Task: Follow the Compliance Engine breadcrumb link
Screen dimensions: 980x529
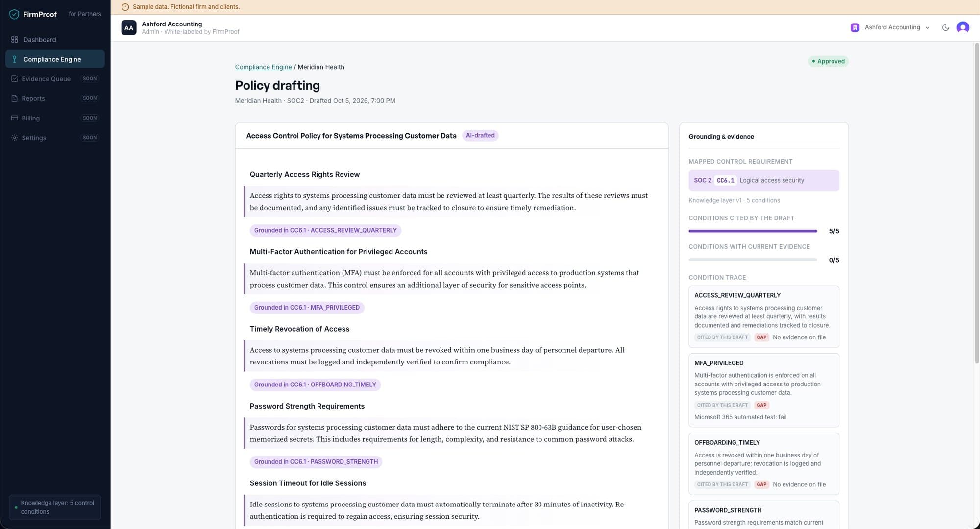Action: coord(263,67)
